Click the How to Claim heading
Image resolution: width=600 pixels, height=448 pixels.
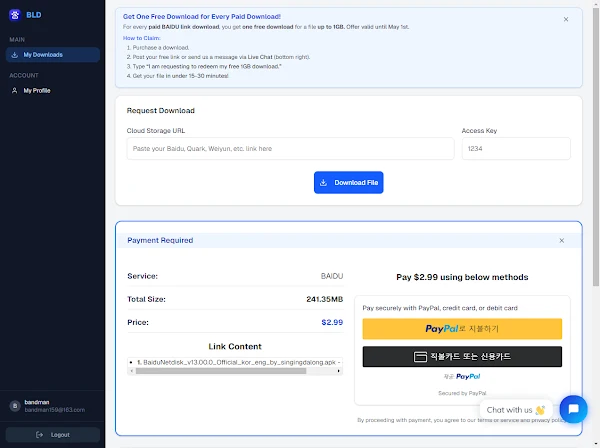[142, 38]
